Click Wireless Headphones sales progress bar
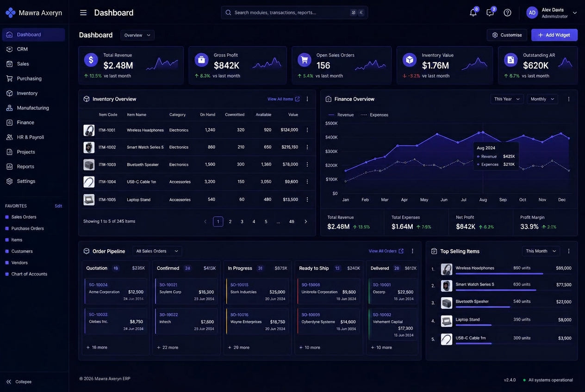The height and width of the screenshot is (392, 585). point(499,274)
